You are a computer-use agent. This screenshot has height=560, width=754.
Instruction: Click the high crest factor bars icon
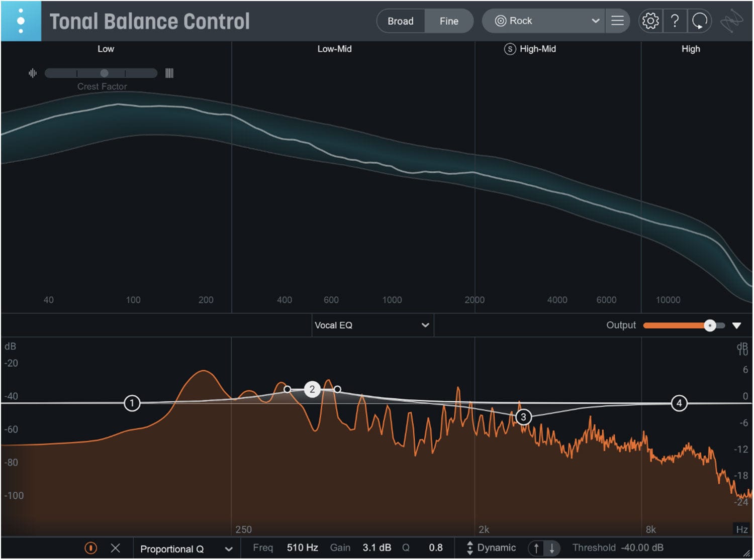169,73
